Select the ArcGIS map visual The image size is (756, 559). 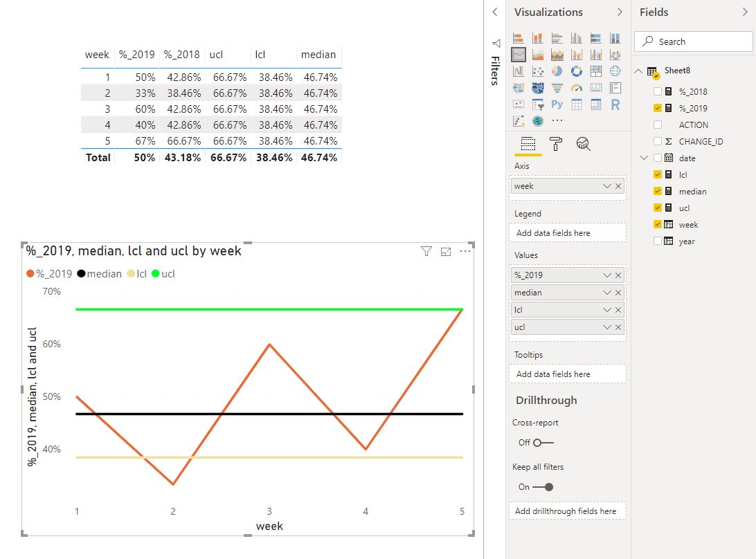tap(538, 120)
